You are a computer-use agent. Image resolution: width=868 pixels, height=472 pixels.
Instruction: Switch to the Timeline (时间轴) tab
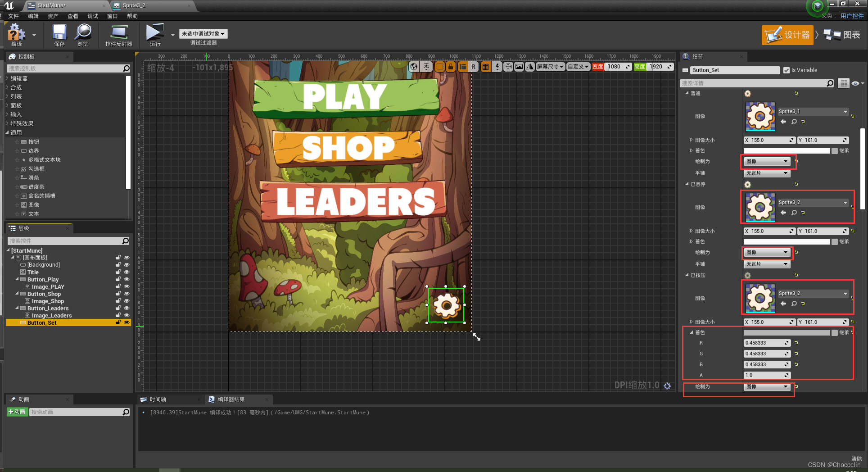(x=158, y=399)
